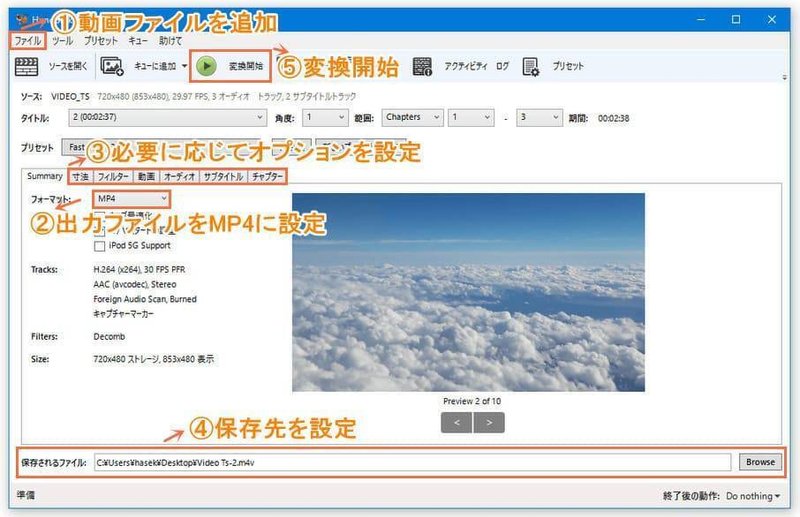Click the プリセット toolbar gear-document icon
This screenshot has width=800, height=517.
(531, 66)
